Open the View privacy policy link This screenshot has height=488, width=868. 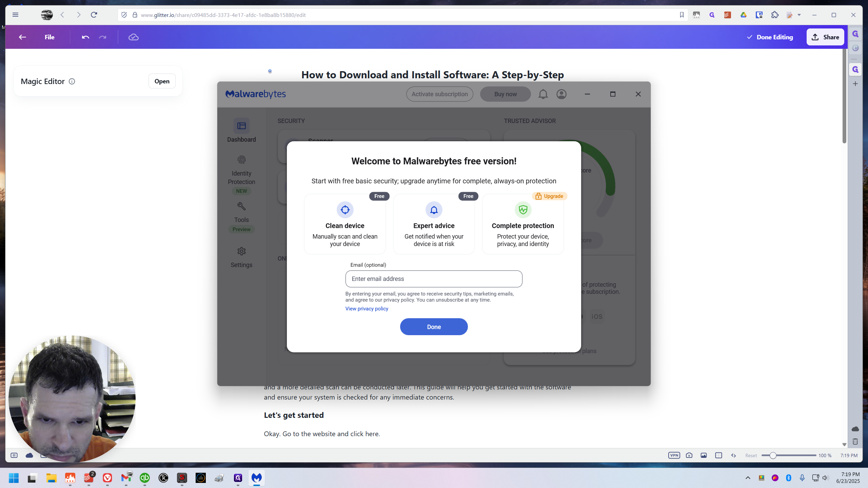(367, 308)
